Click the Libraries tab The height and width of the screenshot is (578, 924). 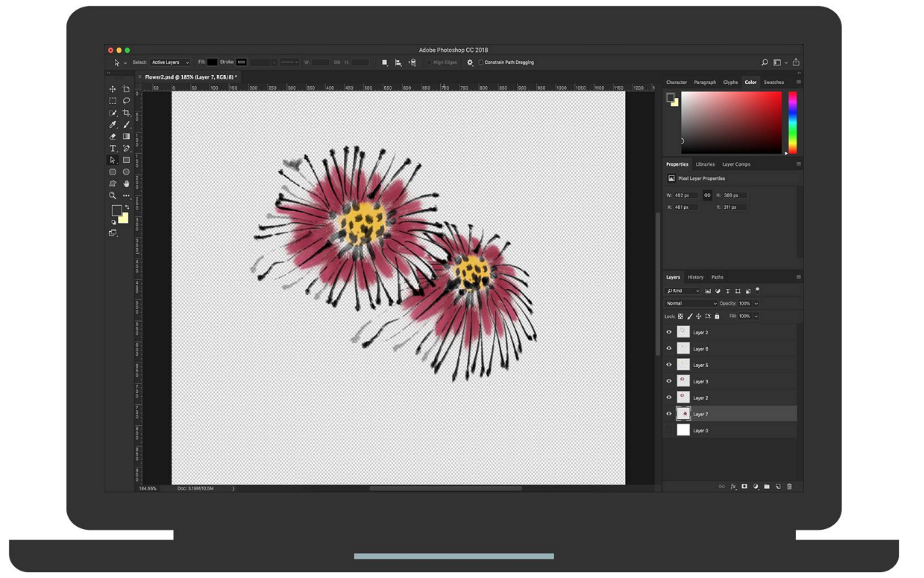705,164
